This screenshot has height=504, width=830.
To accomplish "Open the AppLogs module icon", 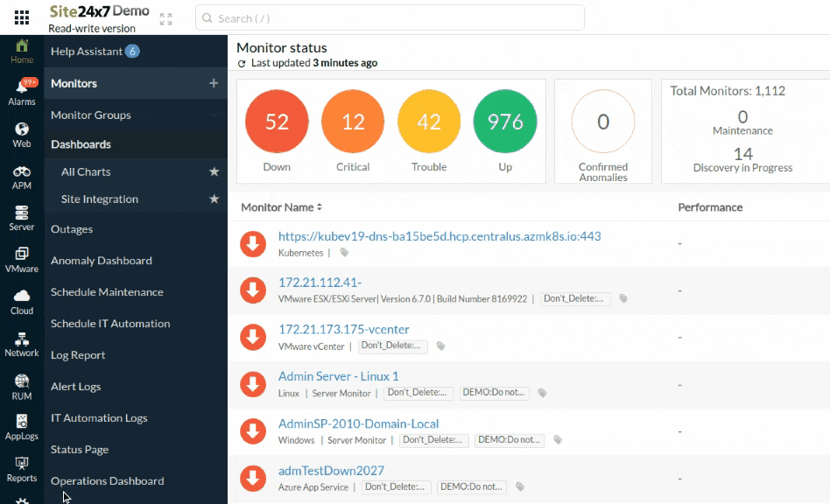I will (22, 427).
